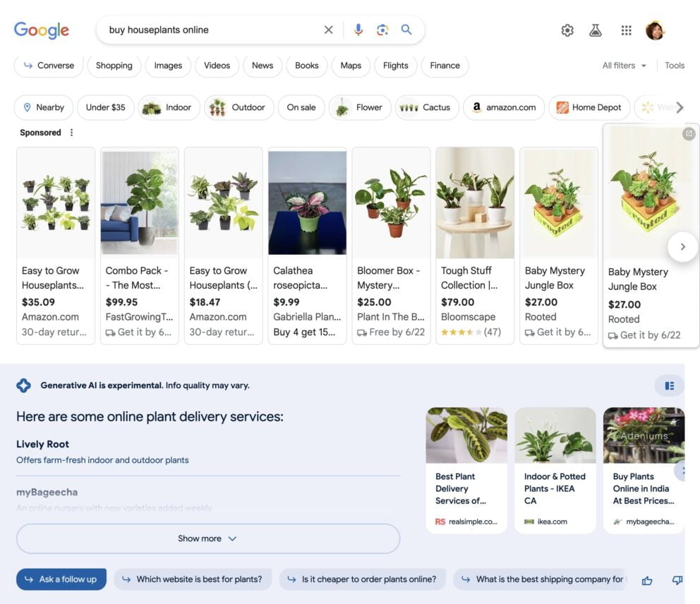Switch to the Maps tab

(x=351, y=66)
